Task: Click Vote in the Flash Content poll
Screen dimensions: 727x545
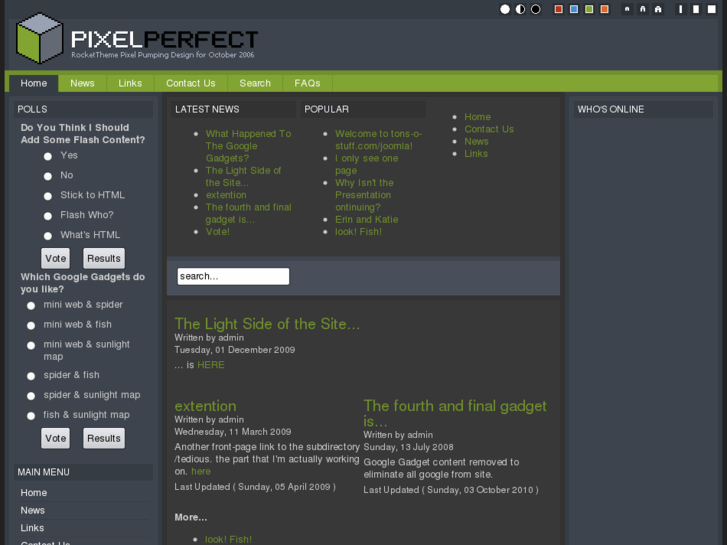Action: click(x=56, y=258)
